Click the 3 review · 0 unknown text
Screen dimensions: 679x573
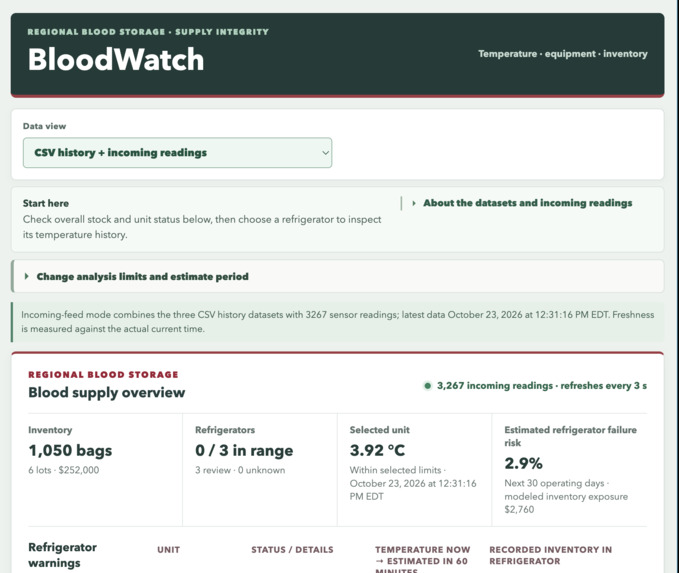[240, 470]
